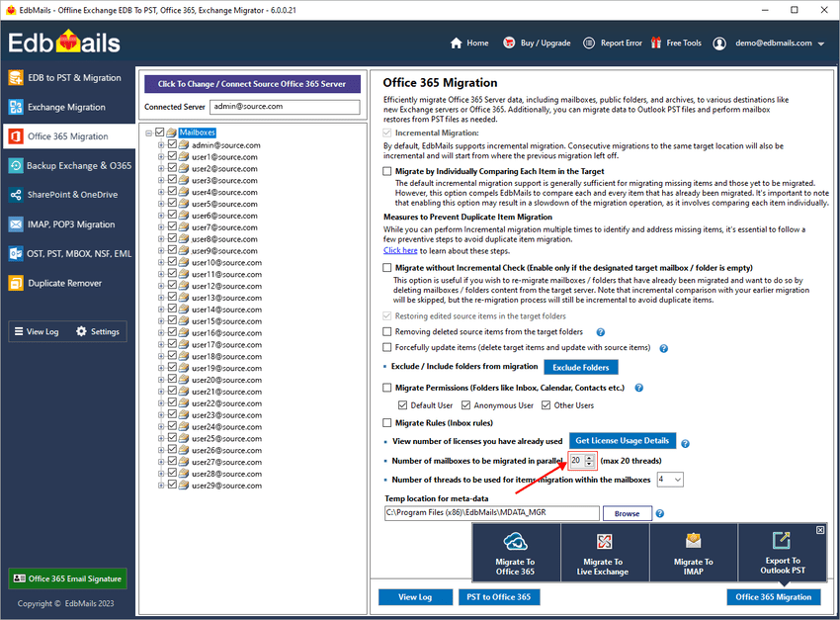Expand user15@source.com tree node
The image size is (840, 620).
coord(161,321)
